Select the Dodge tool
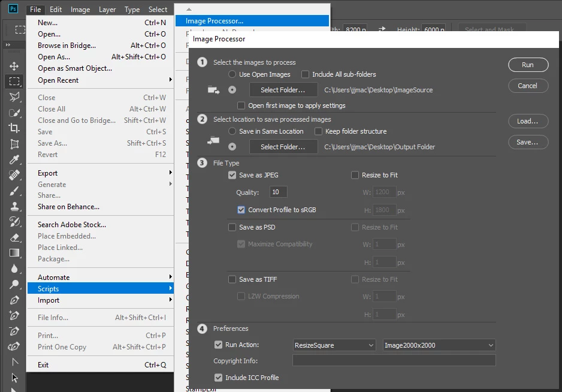This screenshot has width=562, height=392. 14,284
